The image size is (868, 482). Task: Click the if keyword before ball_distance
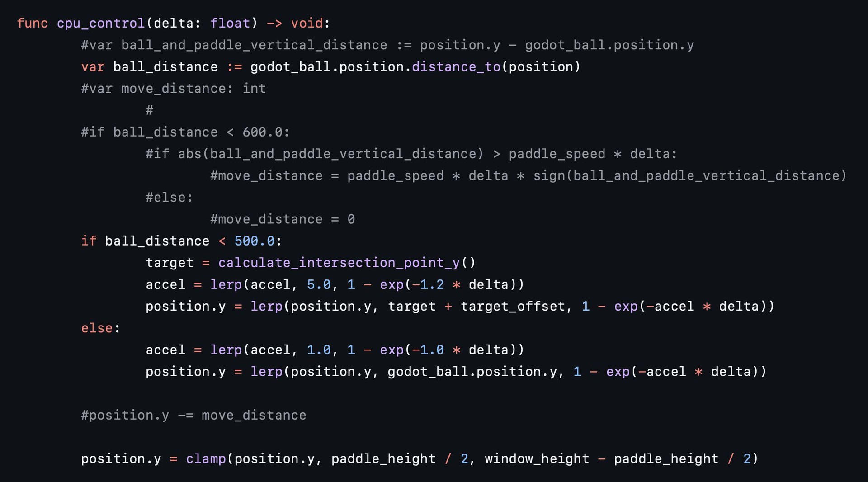[x=89, y=241]
